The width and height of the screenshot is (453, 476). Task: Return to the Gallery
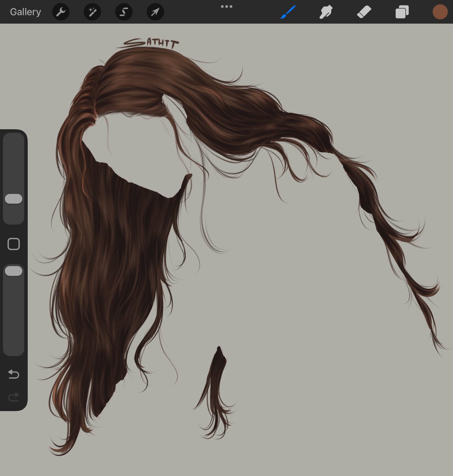point(25,12)
